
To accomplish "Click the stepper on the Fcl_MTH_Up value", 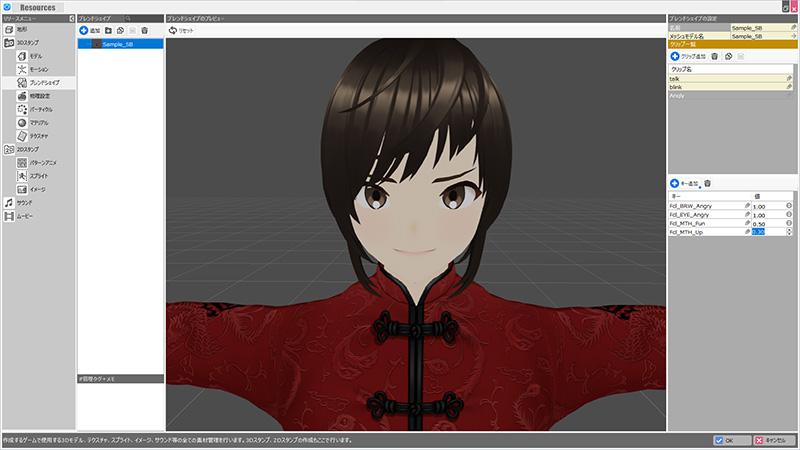I will 789,232.
